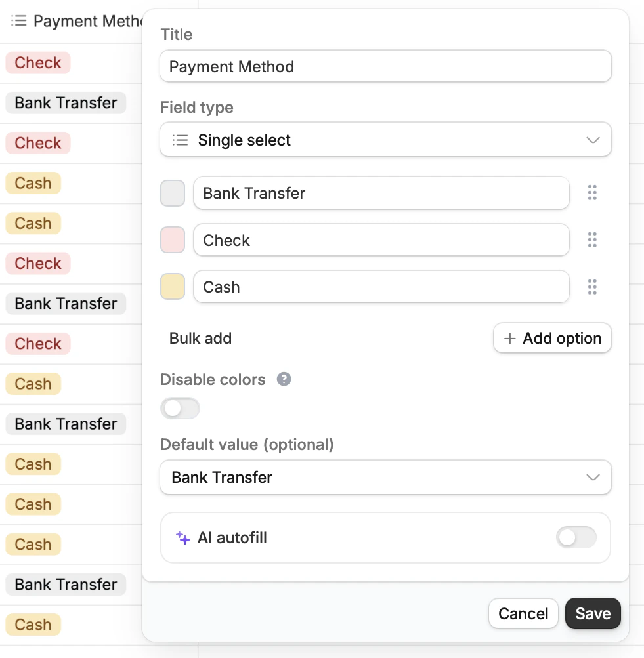Toggle the Disable colors switch
Viewport: 644px width, 658px height.
[x=180, y=408]
